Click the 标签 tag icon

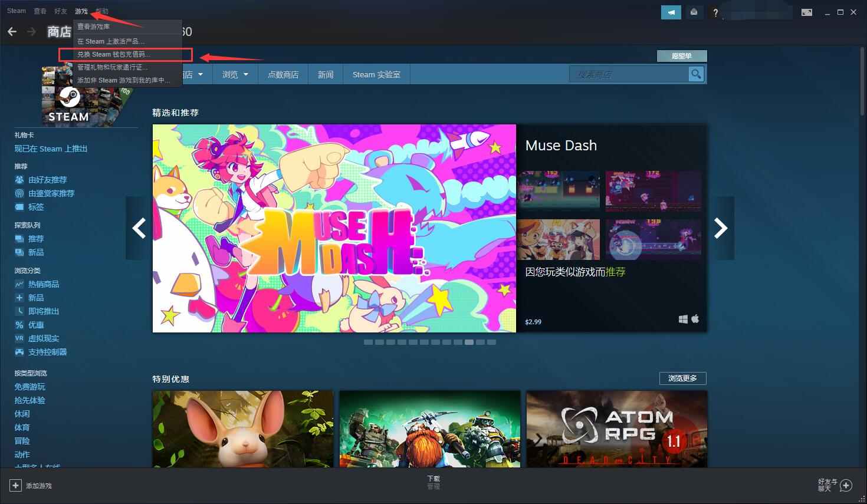pyautogui.click(x=19, y=207)
